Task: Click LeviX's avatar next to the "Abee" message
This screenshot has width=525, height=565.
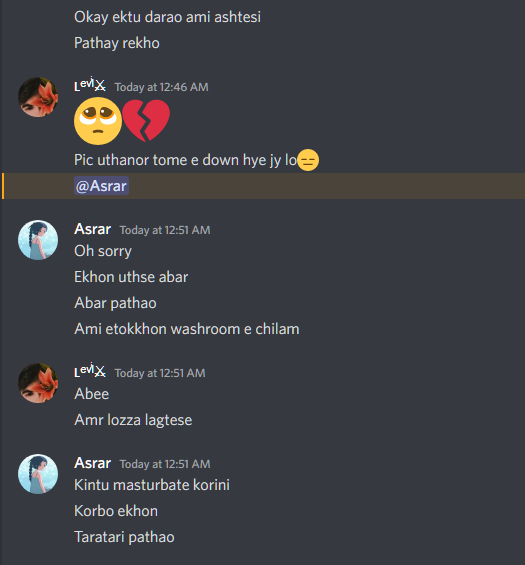Action: 38,383
